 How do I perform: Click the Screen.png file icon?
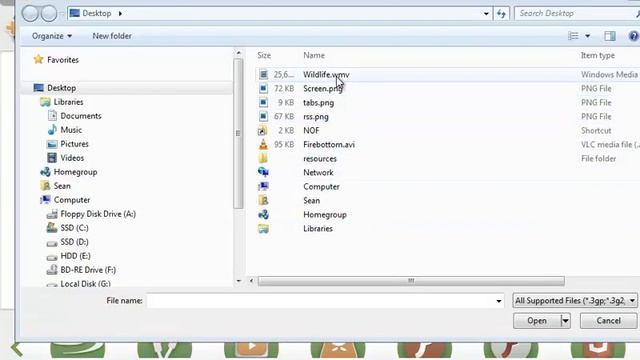pyautogui.click(x=263, y=89)
